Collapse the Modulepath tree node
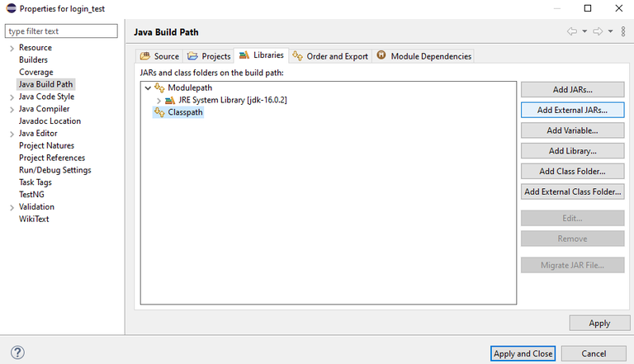 [x=148, y=87]
